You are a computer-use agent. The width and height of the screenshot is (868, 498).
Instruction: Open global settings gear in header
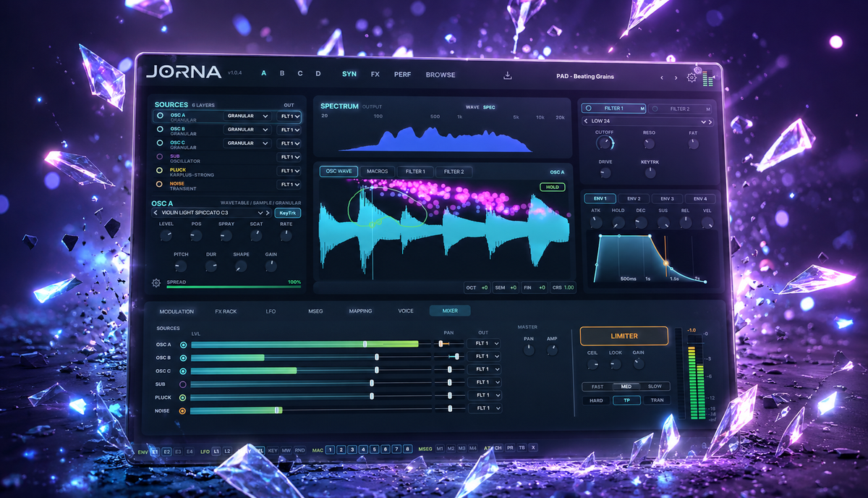[692, 77]
